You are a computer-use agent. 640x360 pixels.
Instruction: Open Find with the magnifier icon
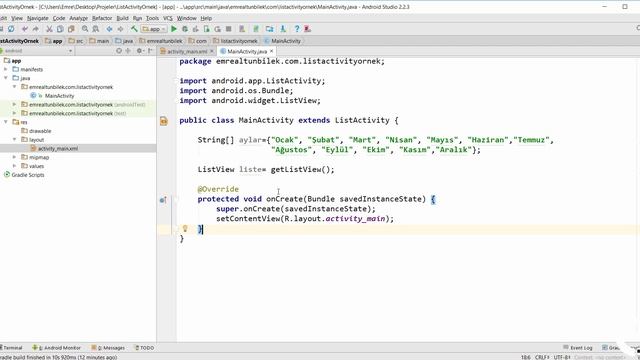pyautogui.click(x=85, y=29)
